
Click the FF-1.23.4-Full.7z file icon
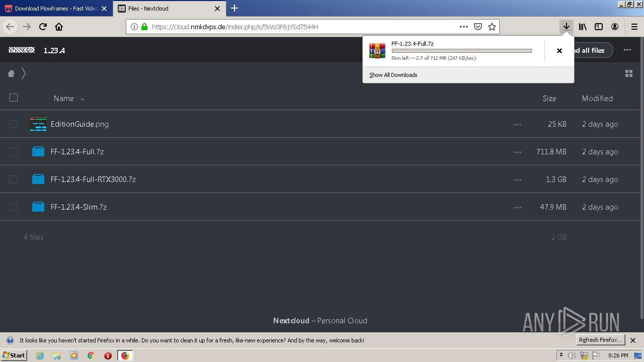[x=38, y=151]
